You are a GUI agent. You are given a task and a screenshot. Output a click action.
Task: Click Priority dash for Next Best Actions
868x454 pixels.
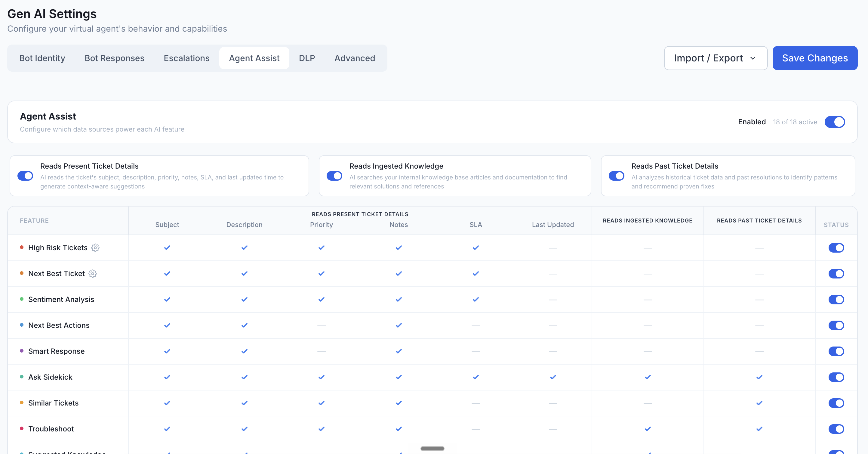322,326
